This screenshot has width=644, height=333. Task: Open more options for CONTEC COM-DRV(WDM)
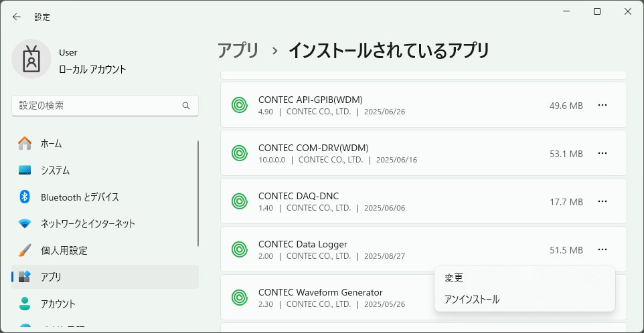coord(602,153)
